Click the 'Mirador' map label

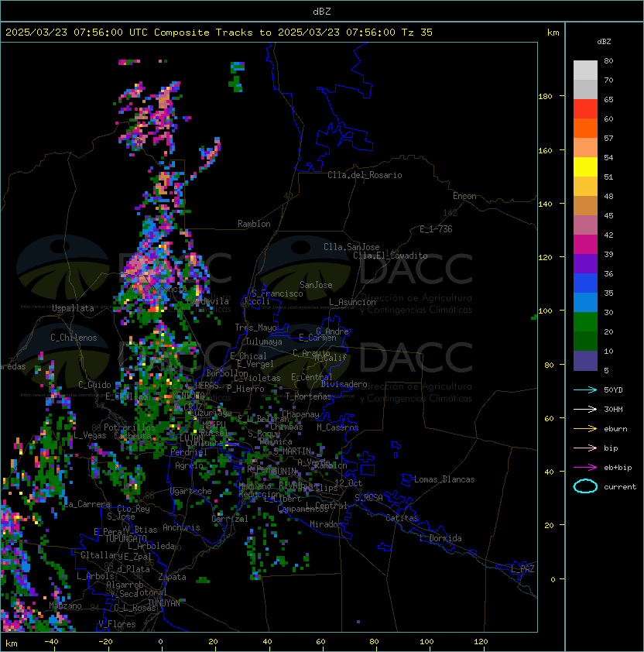pyautogui.click(x=326, y=524)
